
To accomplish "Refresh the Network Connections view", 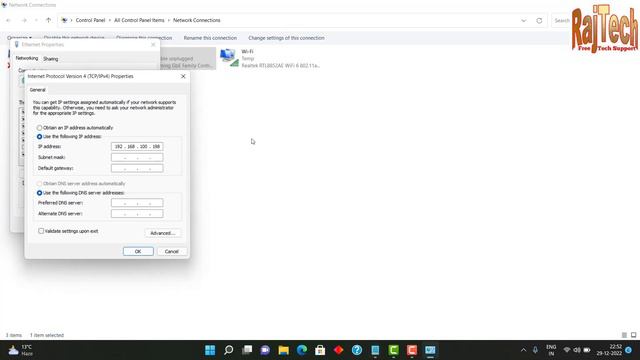I will 539,20.
